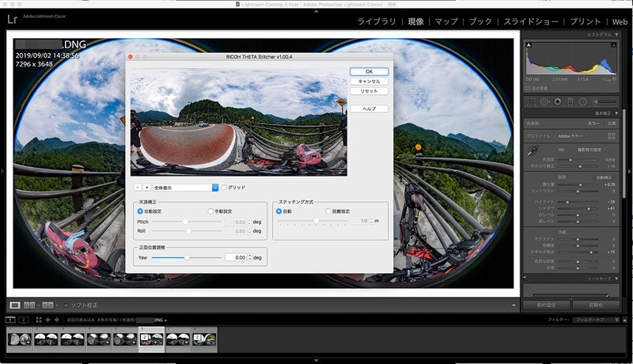Go forward with filmstrip right arrow
633x364 pixels.
(x=56, y=320)
